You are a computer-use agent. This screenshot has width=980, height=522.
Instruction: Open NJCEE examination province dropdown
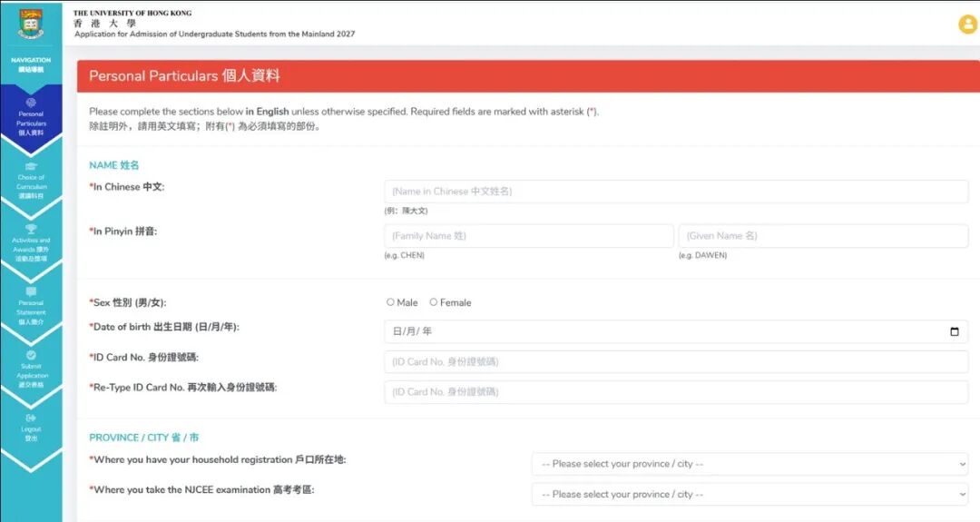(750, 494)
